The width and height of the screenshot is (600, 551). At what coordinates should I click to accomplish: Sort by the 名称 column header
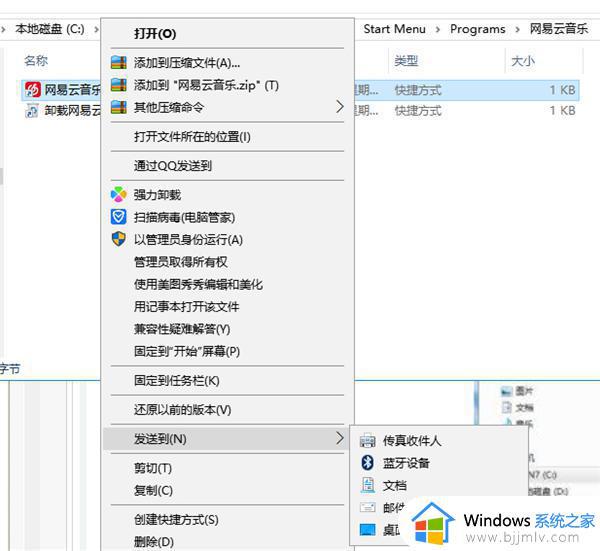click(x=36, y=60)
